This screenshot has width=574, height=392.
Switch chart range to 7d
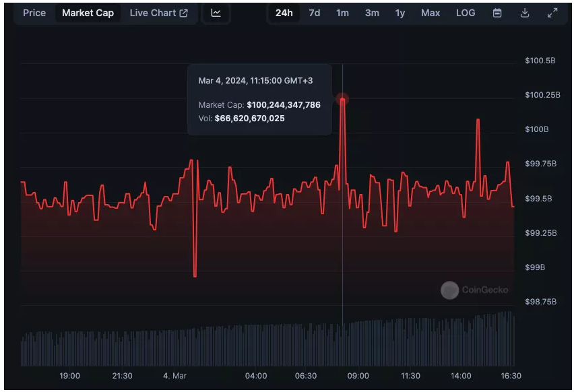315,13
